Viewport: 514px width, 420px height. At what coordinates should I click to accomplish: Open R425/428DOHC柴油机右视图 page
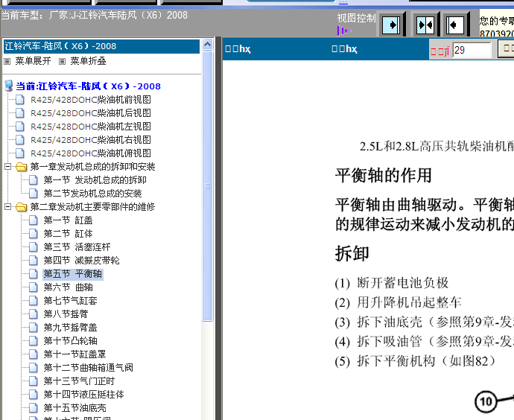(91, 140)
